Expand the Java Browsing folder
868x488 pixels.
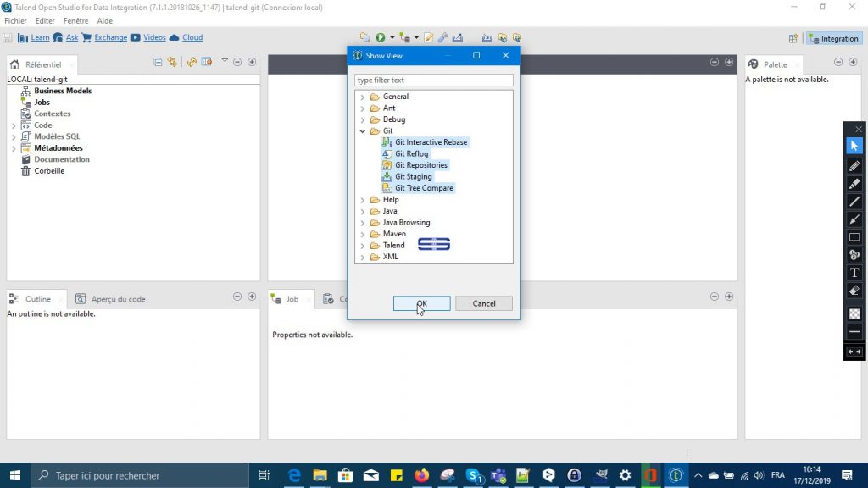[363, 223]
